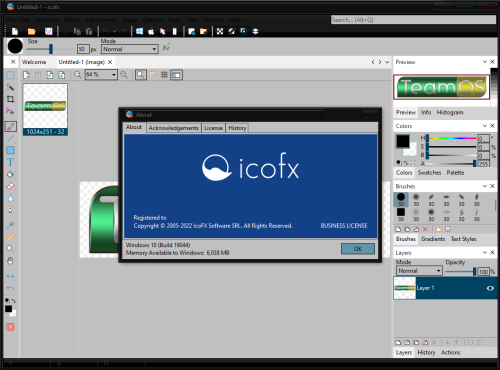Open the Welcome document tab
The image size is (500, 370).
pos(34,62)
